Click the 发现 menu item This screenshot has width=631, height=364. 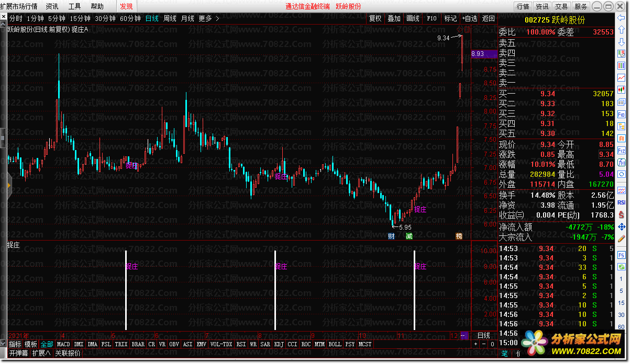tap(126, 6)
